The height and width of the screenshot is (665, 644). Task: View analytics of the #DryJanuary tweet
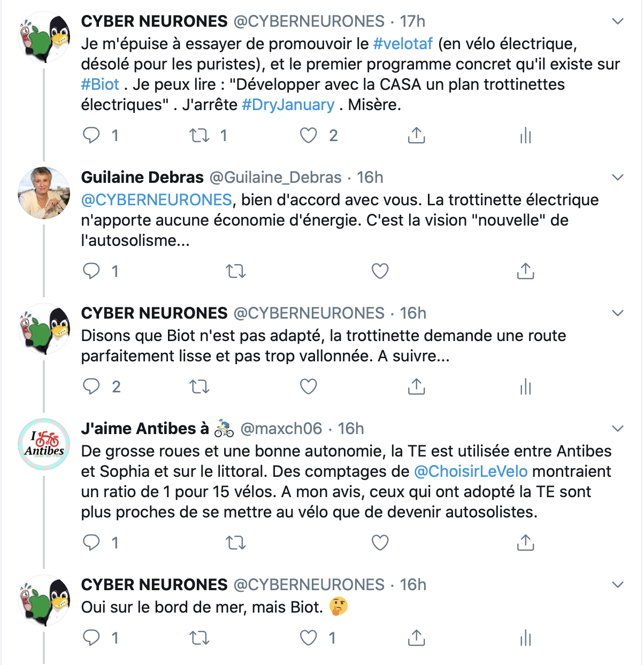(x=525, y=135)
